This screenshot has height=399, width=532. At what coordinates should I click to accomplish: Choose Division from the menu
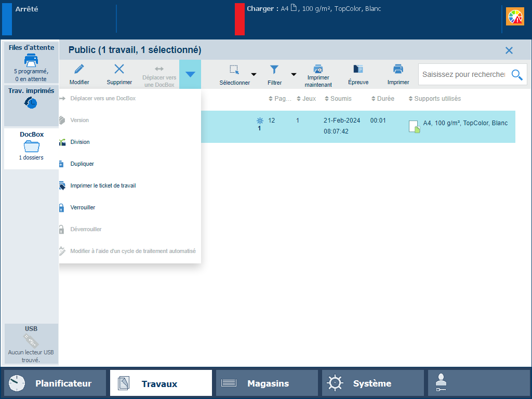80,142
